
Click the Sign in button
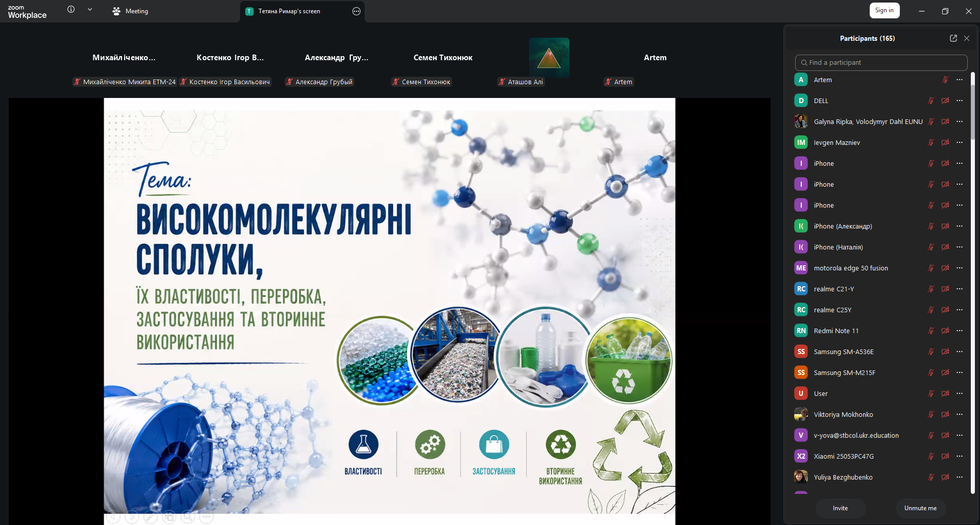pos(885,10)
